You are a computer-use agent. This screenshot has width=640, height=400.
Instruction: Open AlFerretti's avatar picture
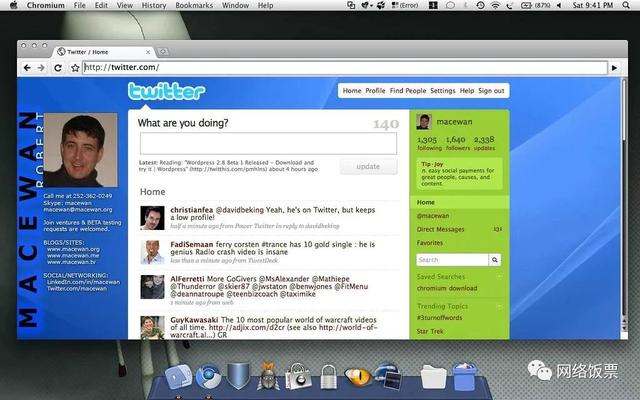[152, 287]
